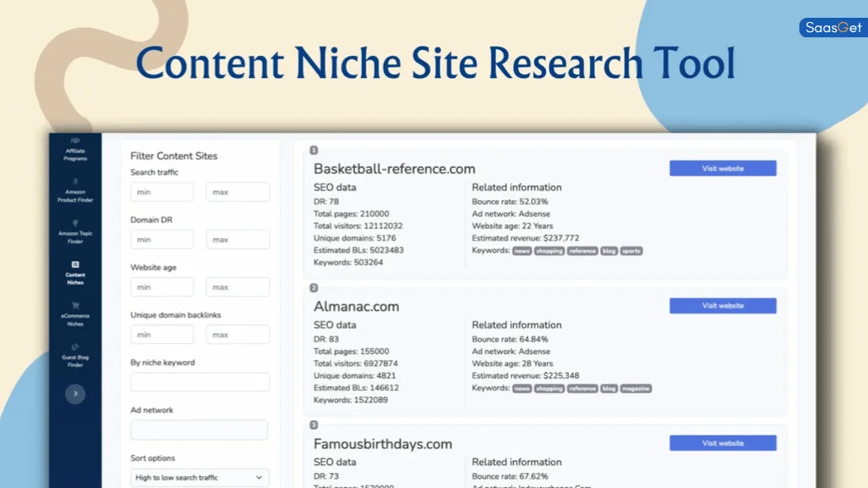Click Search traffic max field
The image size is (868, 488).
coord(237,192)
